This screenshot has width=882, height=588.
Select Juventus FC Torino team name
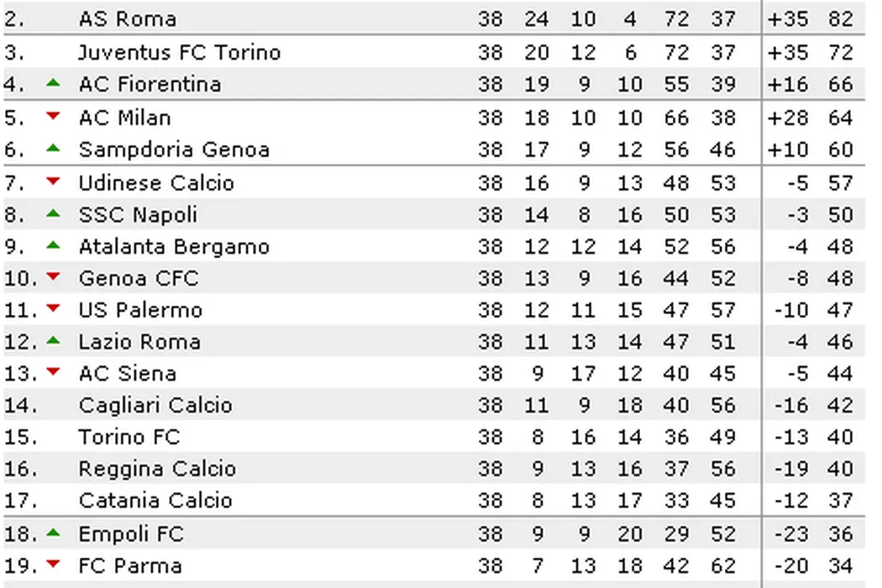[x=179, y=52]
